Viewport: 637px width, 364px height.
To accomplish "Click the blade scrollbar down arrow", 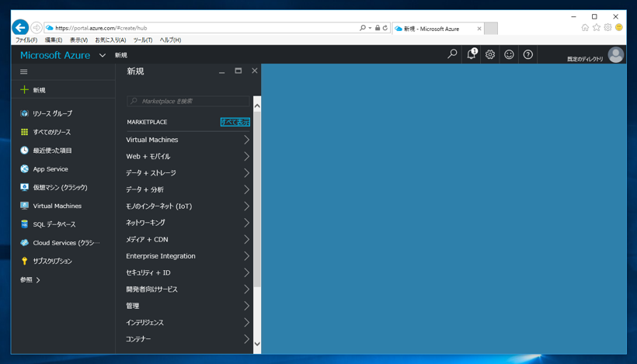I will point(257,344).
